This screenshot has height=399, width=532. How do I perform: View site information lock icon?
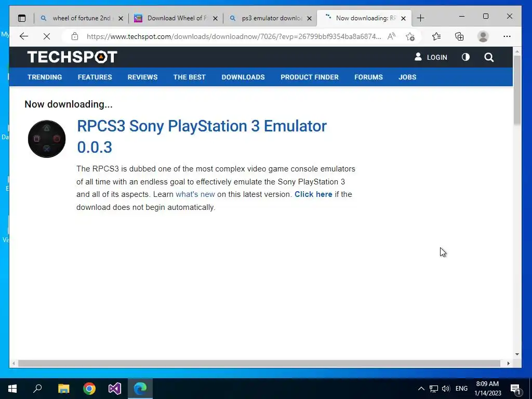[x=75, y=36]
